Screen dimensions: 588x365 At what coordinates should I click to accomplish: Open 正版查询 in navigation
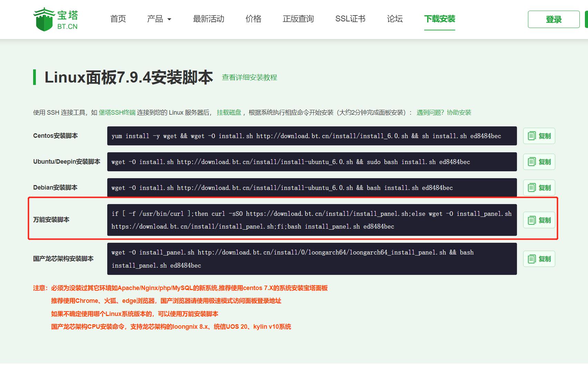[x=298, y=19]
